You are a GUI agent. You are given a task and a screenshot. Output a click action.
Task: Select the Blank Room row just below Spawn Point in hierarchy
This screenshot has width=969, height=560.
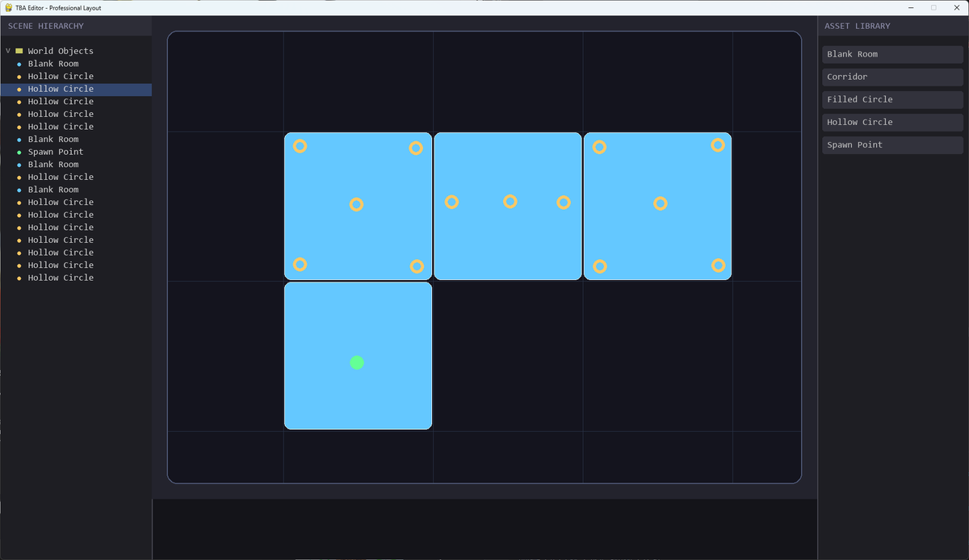tap(76, 165)
